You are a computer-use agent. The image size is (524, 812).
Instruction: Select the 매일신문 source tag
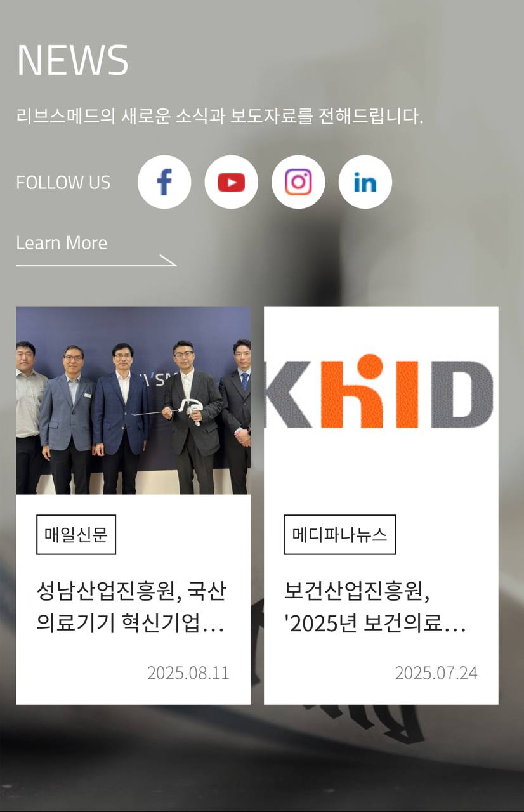click(76, 535)
